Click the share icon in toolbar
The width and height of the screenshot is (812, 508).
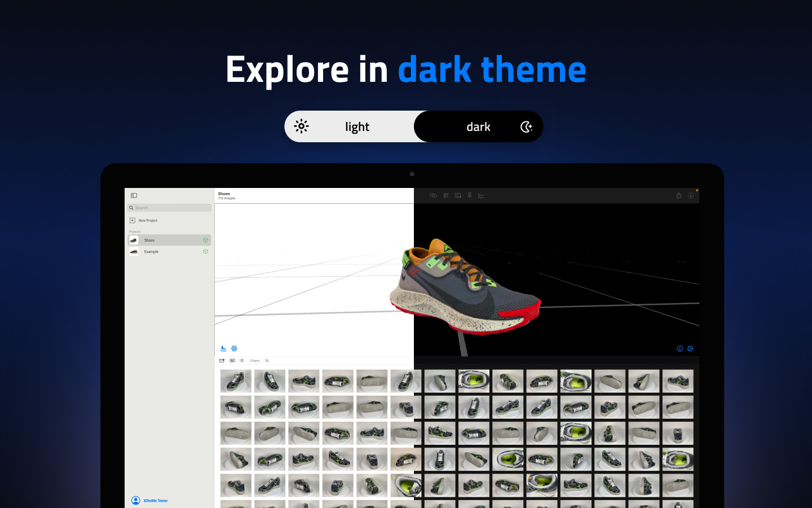pos(679,195)
